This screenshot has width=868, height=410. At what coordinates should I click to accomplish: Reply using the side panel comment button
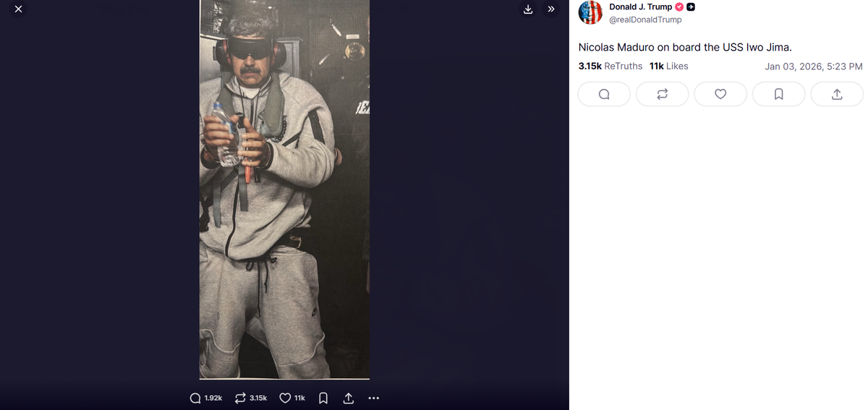pos(604,94)
